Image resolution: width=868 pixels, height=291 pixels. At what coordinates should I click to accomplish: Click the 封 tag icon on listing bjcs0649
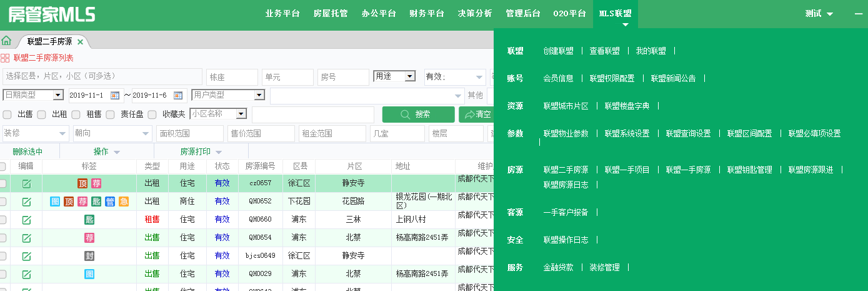click(89, 256)
